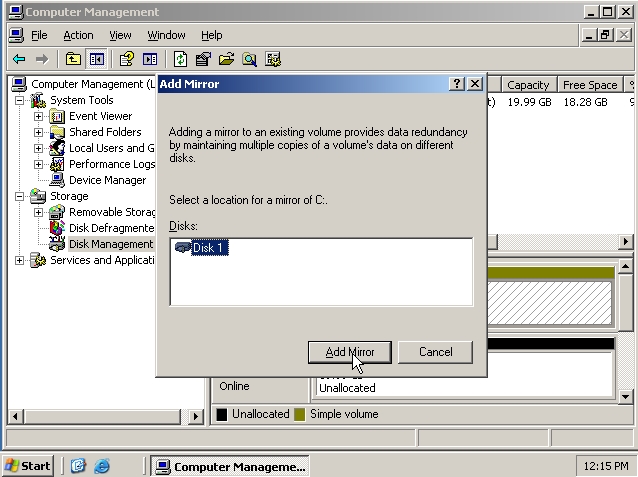Open the Start menu
638x477 pixels.
pyautogui.click(x=28, y=466)
